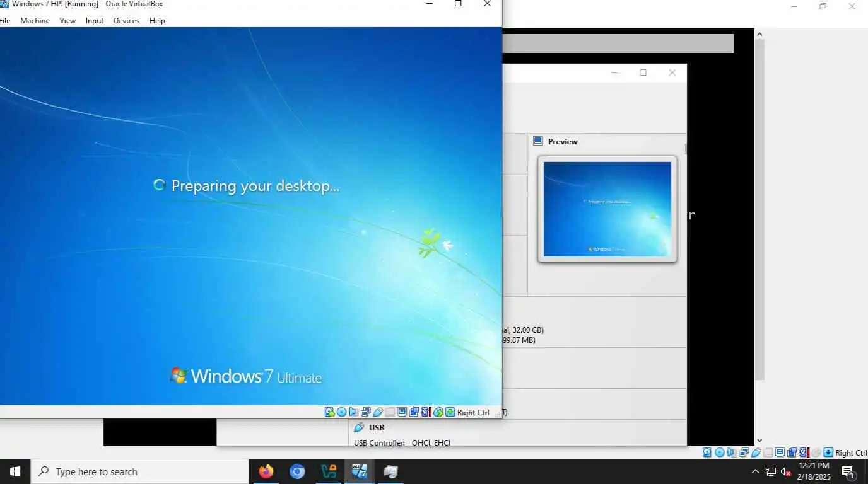
Task: Open the Windows Start menu
Action: pyautogui.click(x=15, y=471)
